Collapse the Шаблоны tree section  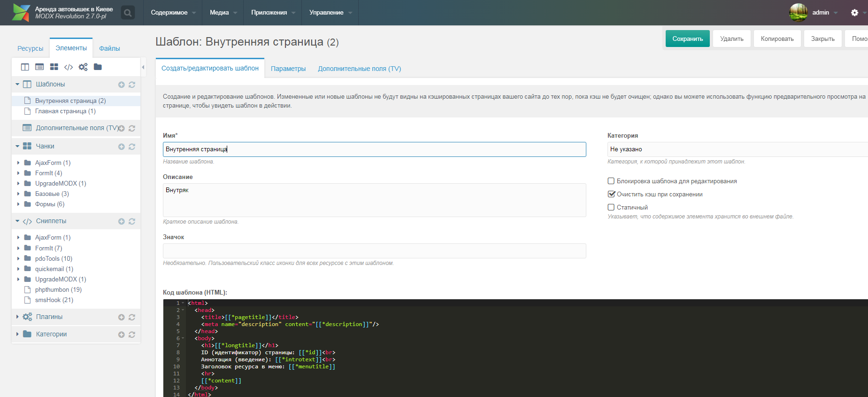click(x=17, y=84)
